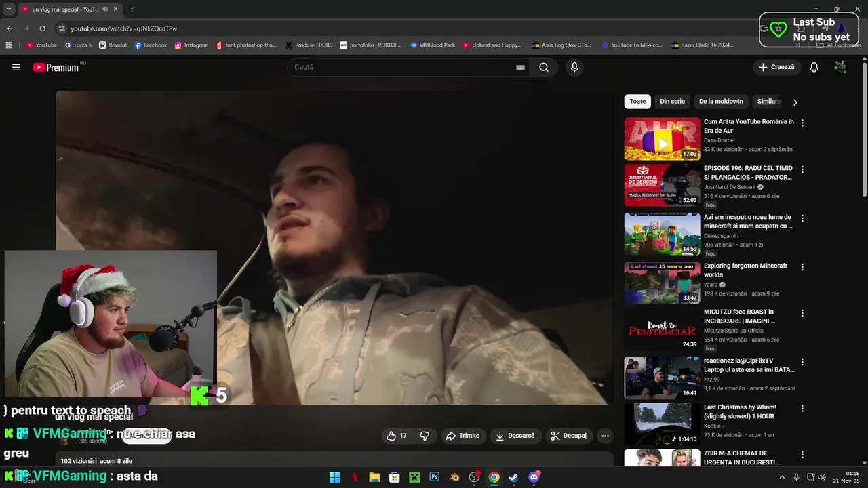Viewport: 868px width, 488px height.
Task: Show hidden system tray icons chevron
Action: [782, 477]
